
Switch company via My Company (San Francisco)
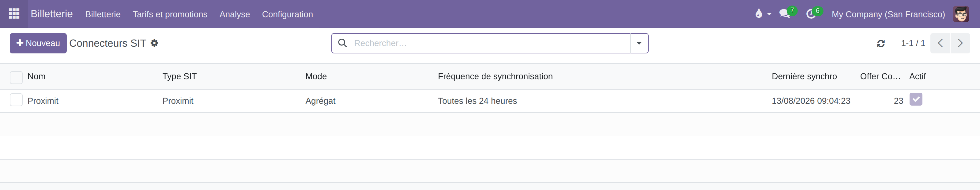888,14
